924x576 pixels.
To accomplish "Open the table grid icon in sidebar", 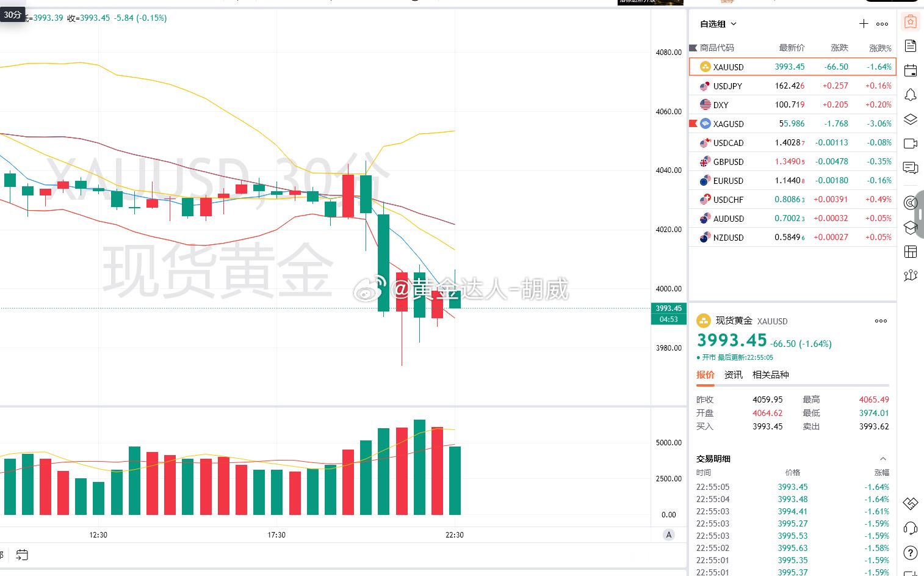I will pos(911,251).
